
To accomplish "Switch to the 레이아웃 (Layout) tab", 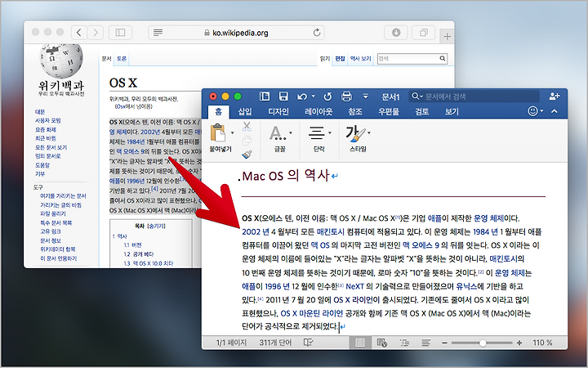I will pos(318,111).
